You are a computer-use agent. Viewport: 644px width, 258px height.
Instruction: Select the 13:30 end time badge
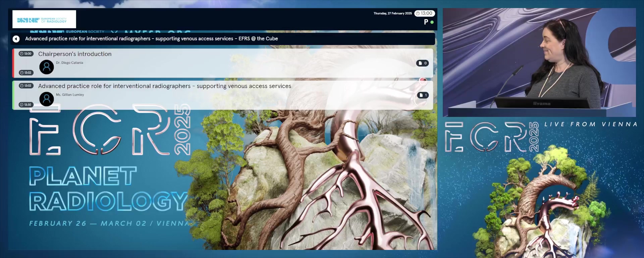(26, 105)
